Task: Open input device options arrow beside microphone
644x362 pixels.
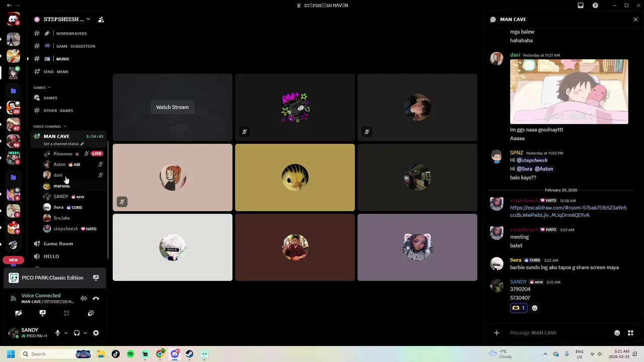Action: 66,333
